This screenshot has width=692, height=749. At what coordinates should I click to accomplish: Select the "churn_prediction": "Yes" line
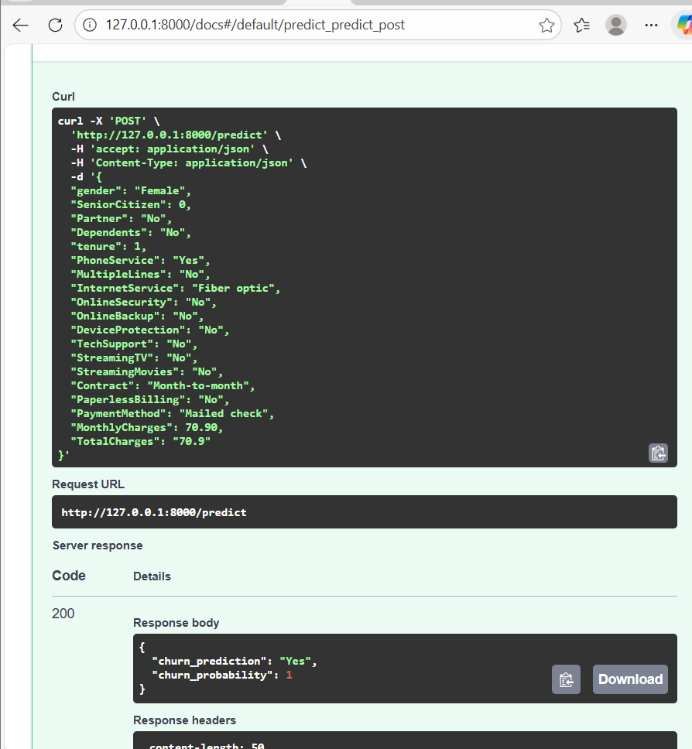coord(234,661)
